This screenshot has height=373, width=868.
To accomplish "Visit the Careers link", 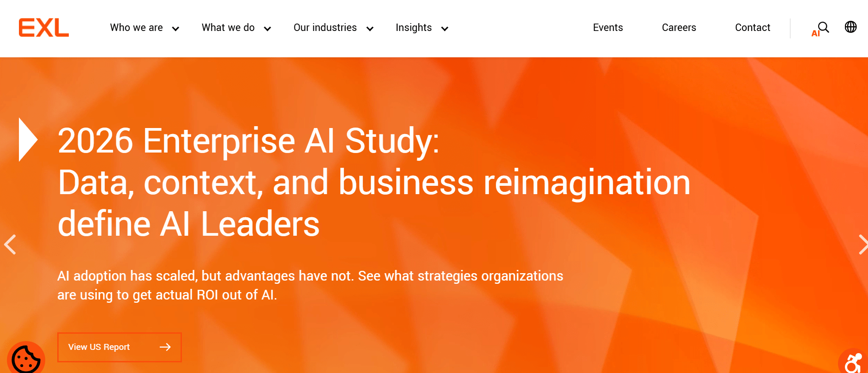I will pyautogui.click(x=679, y=28).
